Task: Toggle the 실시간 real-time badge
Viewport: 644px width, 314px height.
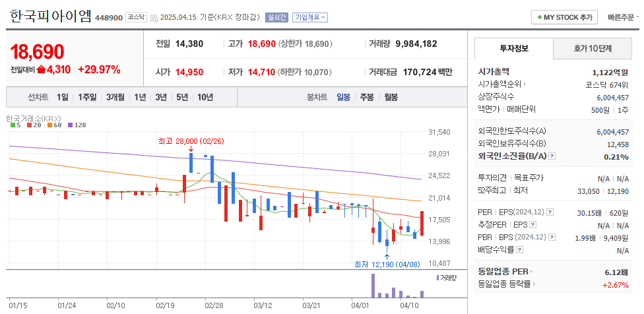Action: click(x=277, y=17)
